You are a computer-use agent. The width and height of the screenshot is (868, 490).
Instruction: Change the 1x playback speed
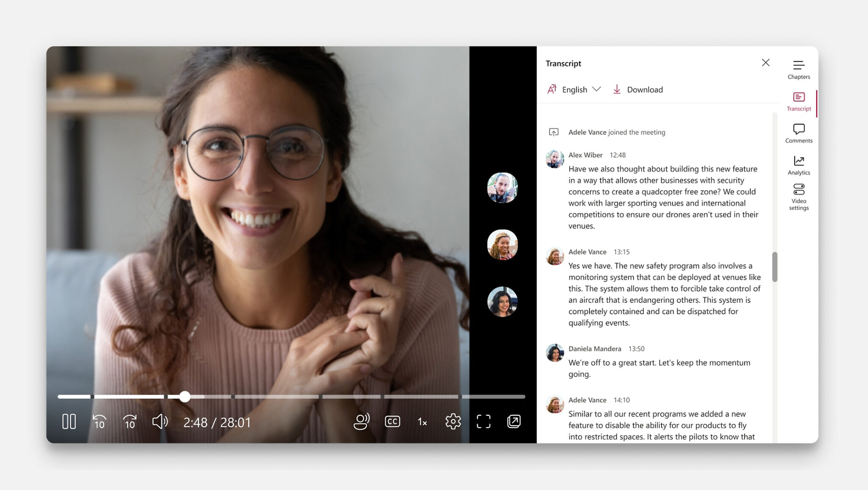pyautogui.click(x=422, y=421)
